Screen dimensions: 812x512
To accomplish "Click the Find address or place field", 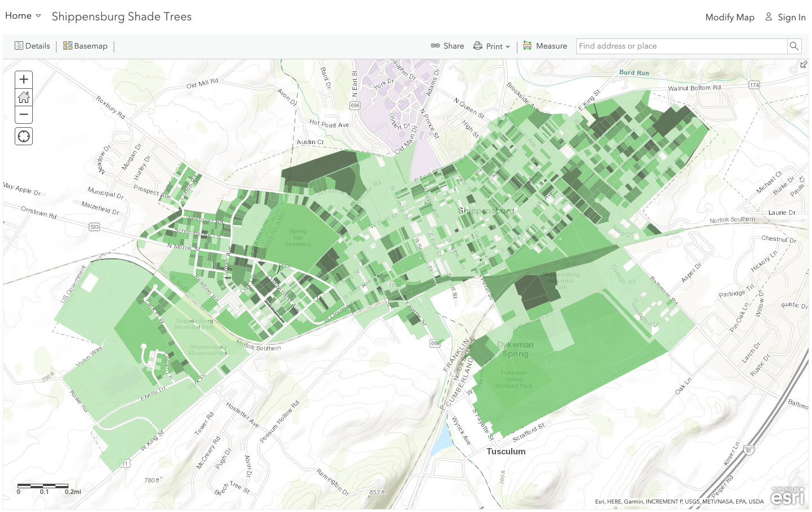I will coord(681,46).
